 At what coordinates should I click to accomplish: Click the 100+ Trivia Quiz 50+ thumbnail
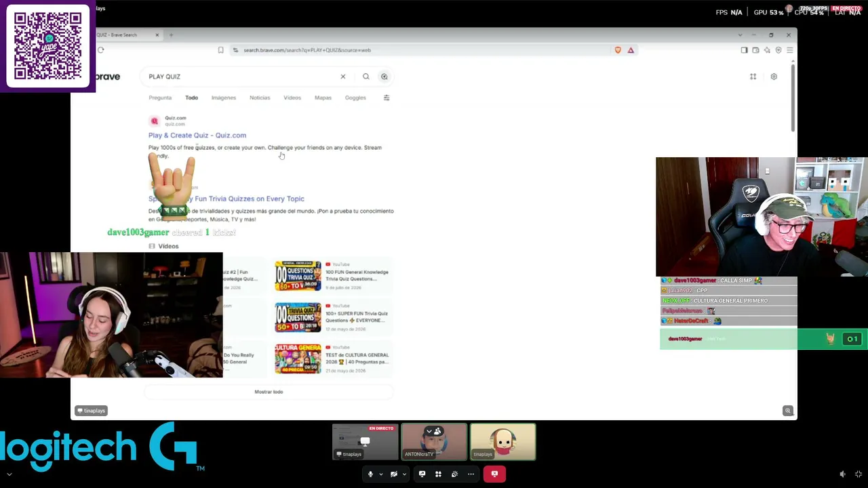[298, 318]
